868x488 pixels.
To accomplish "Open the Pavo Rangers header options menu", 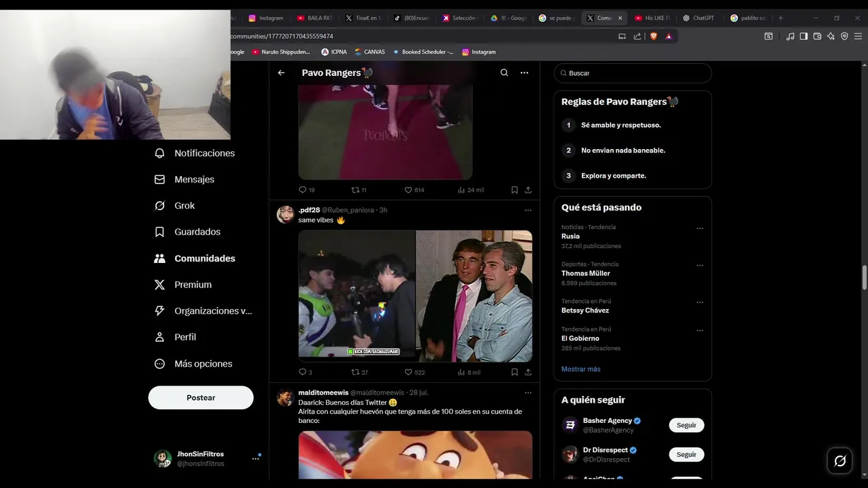I will (524, 73).
